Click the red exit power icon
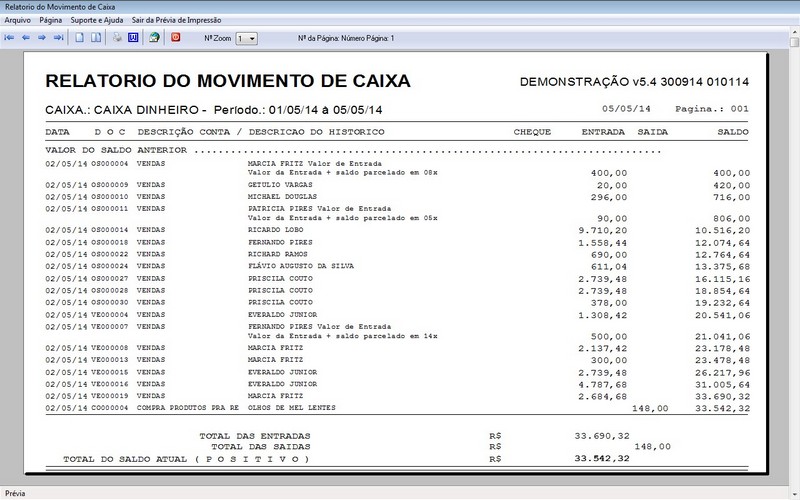Viewport: 800px width, 500px height. coord(176,37)
